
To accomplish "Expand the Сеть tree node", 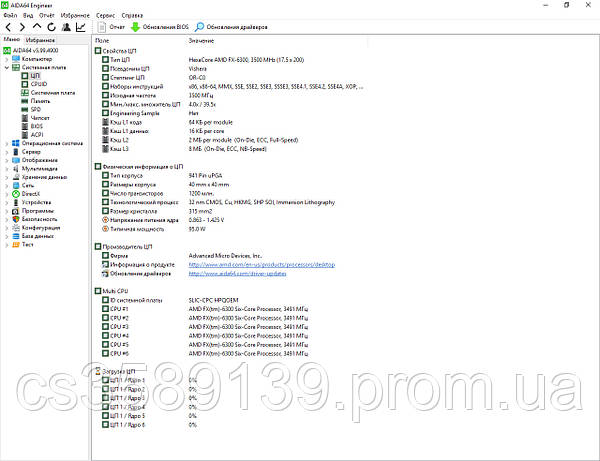I will (x=7, y=186).
